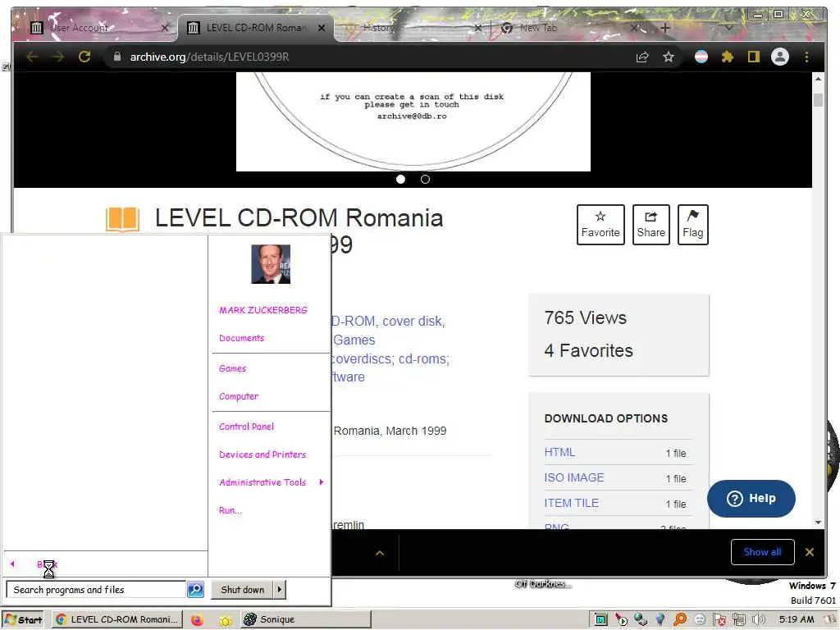Open the Extensions puzzle icon
This screenshot has height=630, width=840.
727,57
